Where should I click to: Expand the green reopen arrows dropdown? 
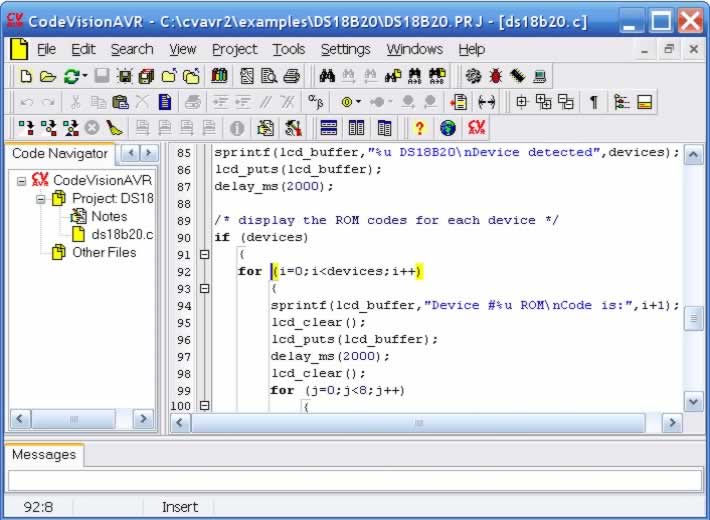pyautogui.click(x=85, y=76)
